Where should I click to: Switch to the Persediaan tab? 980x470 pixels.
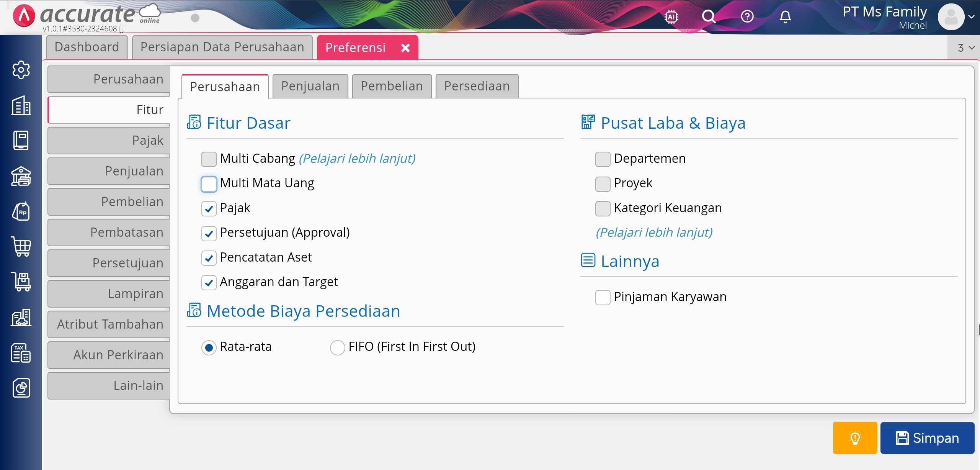point(477,86)
